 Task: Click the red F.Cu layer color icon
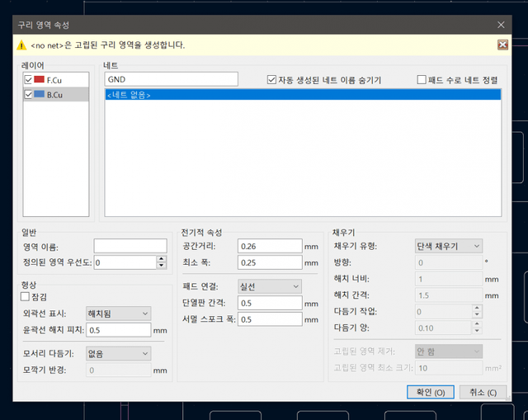40,80
